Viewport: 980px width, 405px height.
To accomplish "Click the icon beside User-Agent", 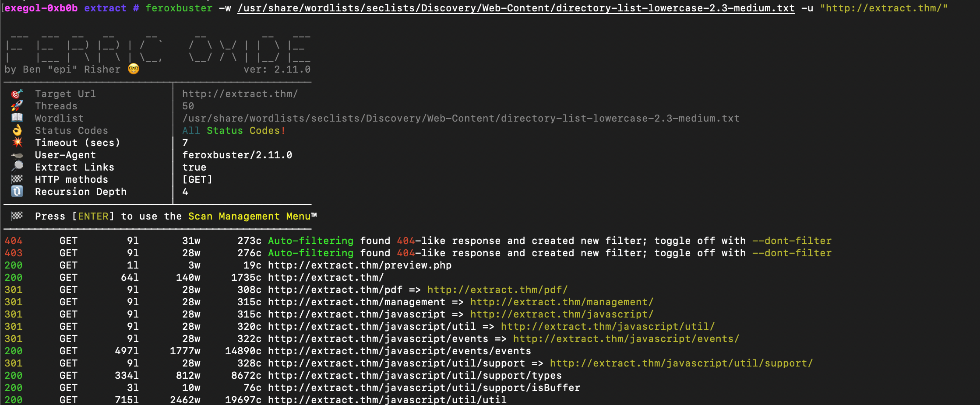I will pyautogui.click(x=17, y=155).
